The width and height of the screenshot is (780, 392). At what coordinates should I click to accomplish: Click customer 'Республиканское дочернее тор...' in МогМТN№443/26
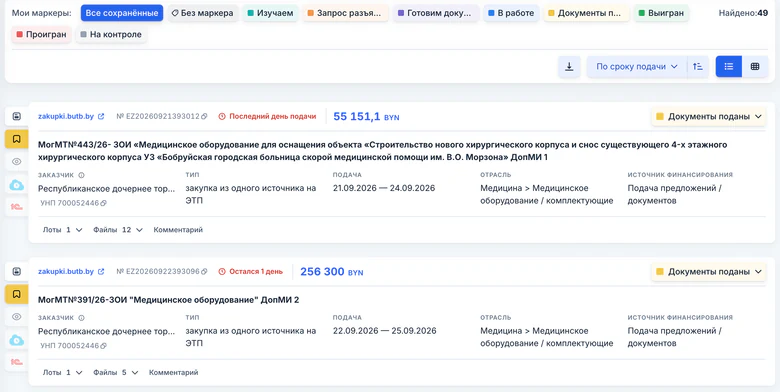tap(106, 189)
